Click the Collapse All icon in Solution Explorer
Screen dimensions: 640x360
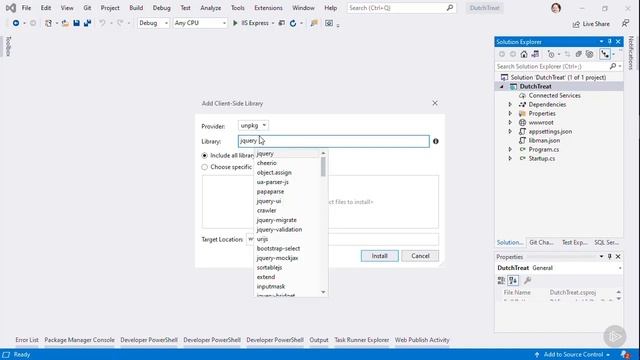point(578,54)
